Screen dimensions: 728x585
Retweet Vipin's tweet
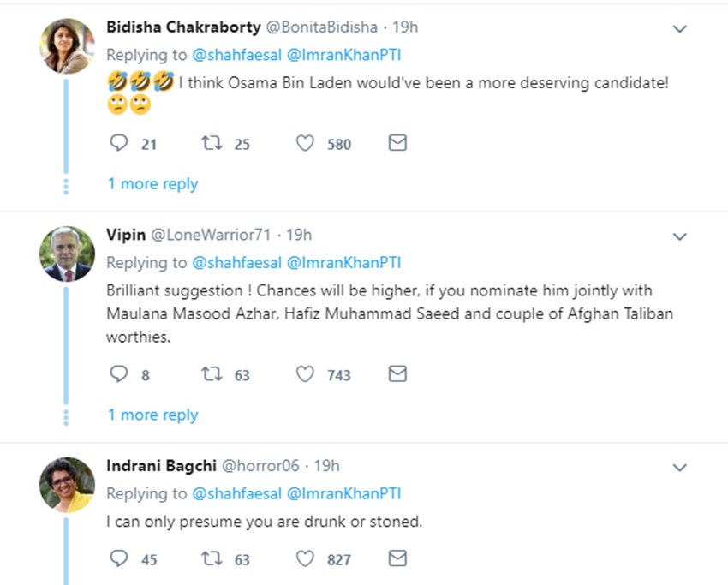[211, 374]
